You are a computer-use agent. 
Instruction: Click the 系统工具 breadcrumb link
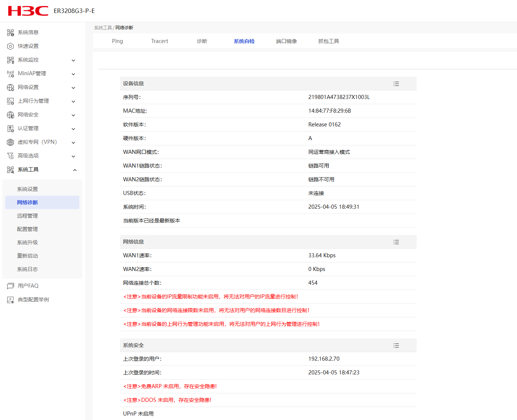pos(103,28)
